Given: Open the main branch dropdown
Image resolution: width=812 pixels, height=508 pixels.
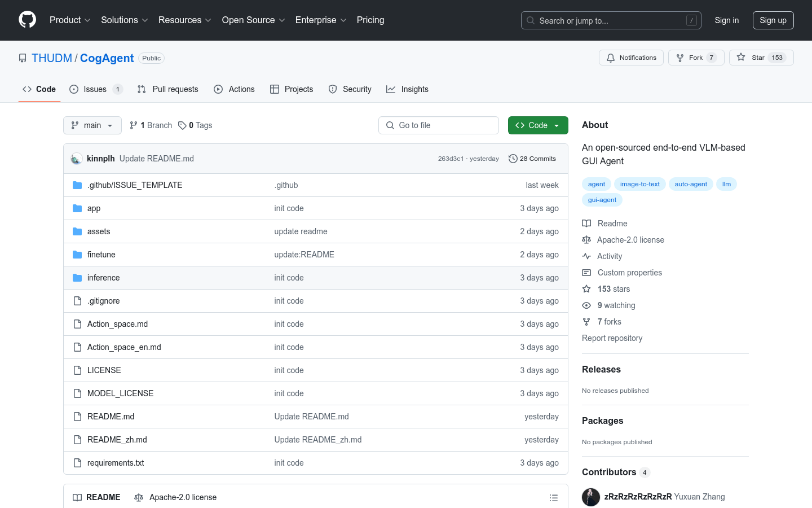Looking at the screenshot, I should [x=92, y=125].
